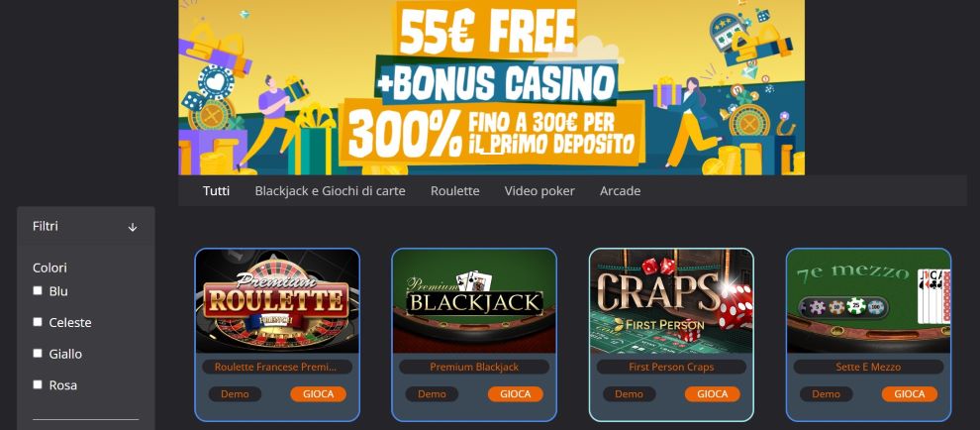Open the Roulette Francese Premium game thumbnail
Viewport: 980px width, 430px height.
coord(277,301)
